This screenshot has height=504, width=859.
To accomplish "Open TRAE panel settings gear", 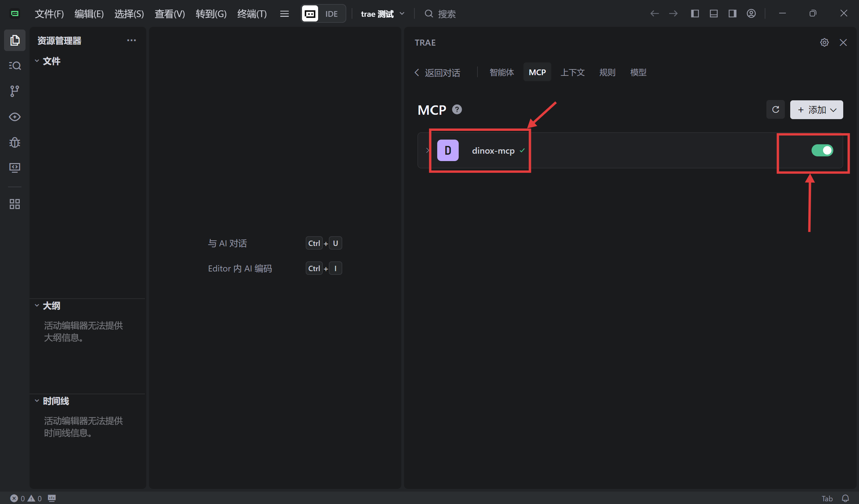I will (824, 42).
